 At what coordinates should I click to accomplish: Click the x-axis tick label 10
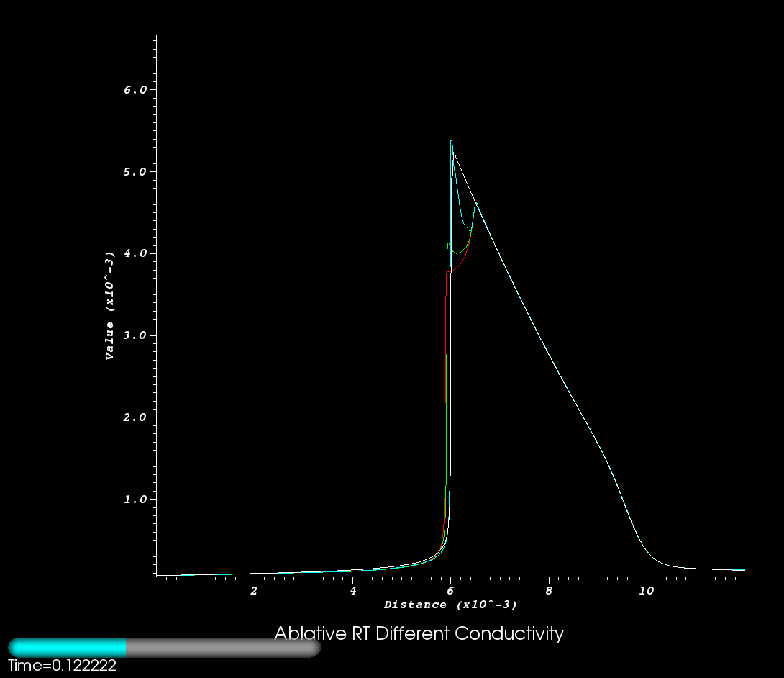coord(647,591)
